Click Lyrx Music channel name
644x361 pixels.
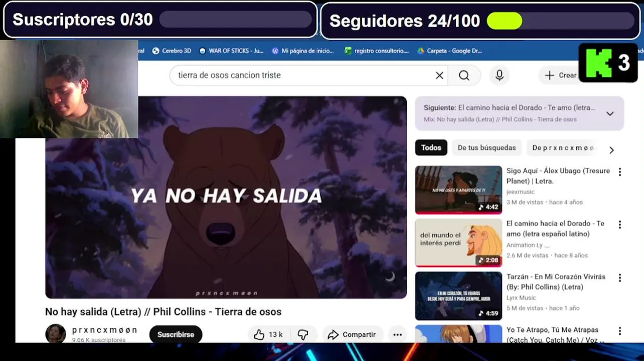click(521, 297)
